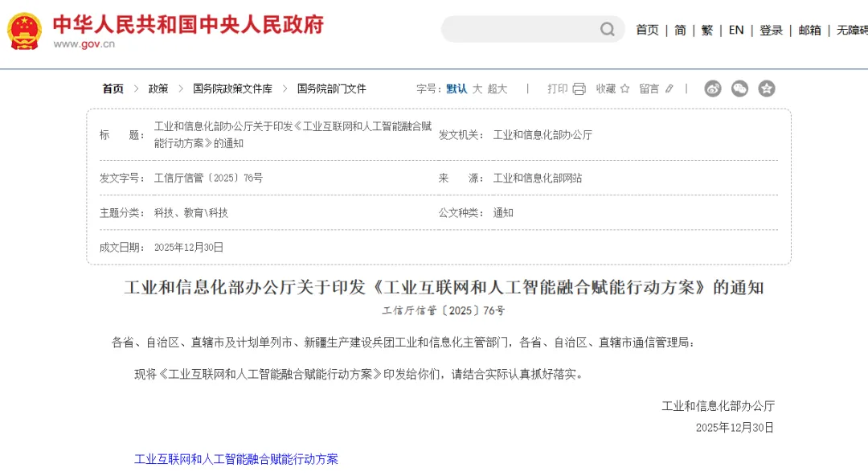The height and width of the screenshot is (476, 868).
Task: Share the article via the WeChat icon
Action: 740,88
